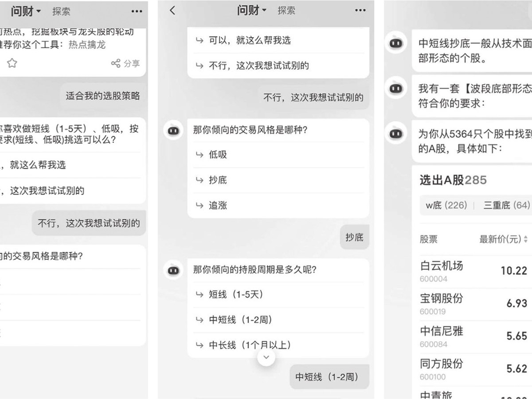Choose holding period option 中短线（1-2周）
Image resolution: width=532 pixels, height=399 pixels.
(x=278, y=320)
